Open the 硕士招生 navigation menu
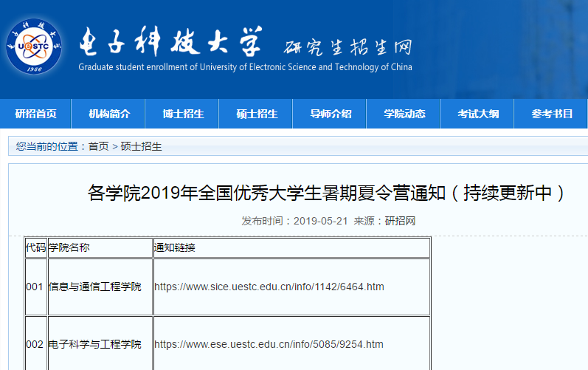Viewport: 588px width, 370px height. click(257, 114)
